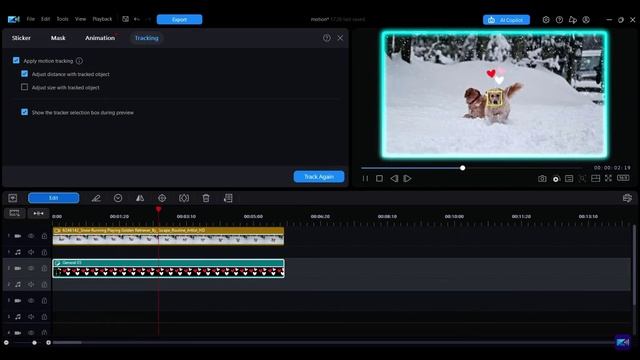The height and width of the screenshot is (360, 640).
Task: Open the Playback menu
Action: [102, 19]
